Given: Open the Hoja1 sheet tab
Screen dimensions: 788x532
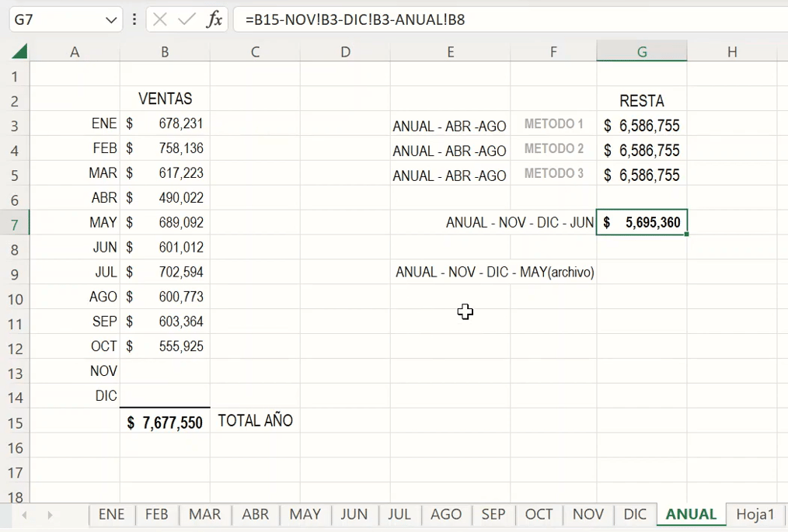Looking at the screenshot, I should click(x=755, y=514).
